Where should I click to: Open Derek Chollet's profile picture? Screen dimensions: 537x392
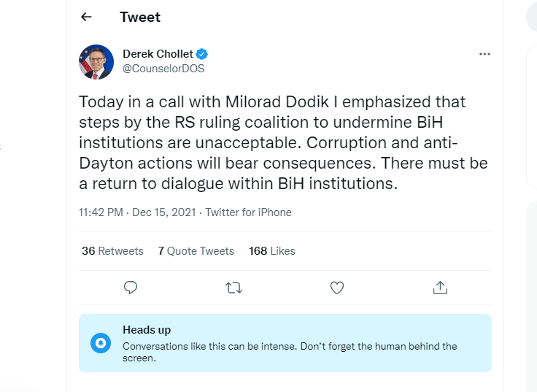96,61
